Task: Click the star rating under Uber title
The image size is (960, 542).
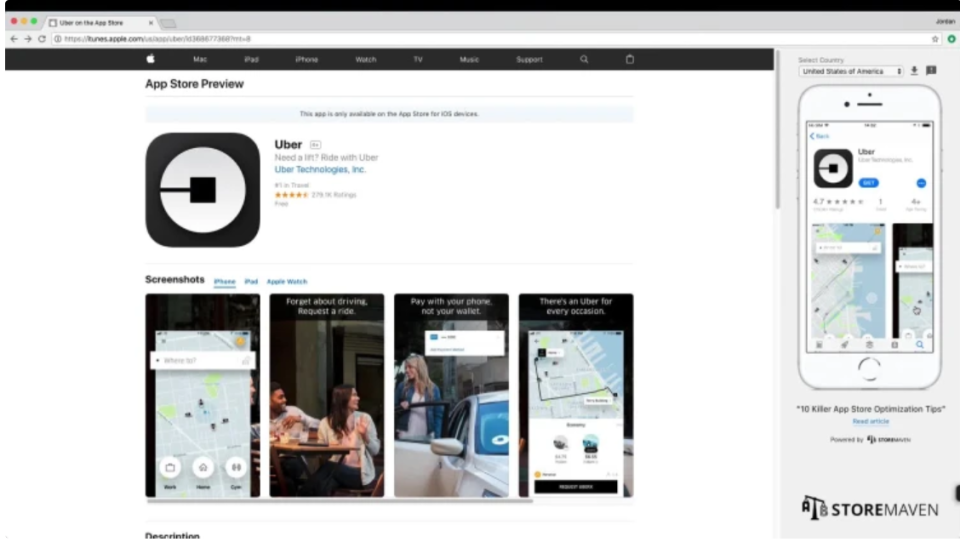Action: click(x=291, y=195)
